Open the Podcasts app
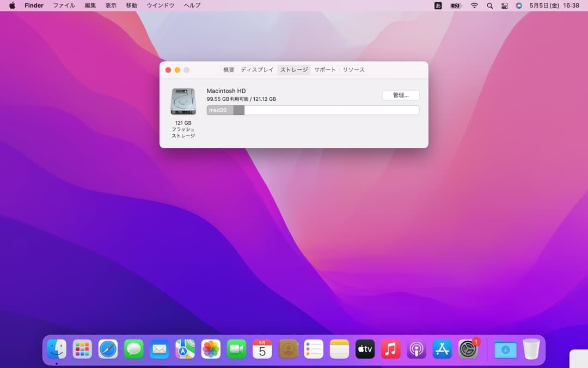Image resolution: width=588 pixels, height=368 pixels. tap(416, 349)
